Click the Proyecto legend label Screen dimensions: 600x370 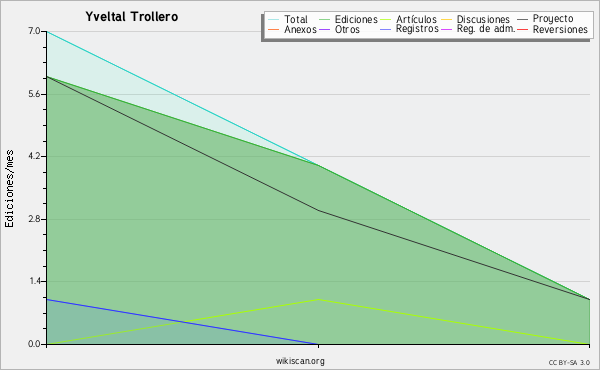pos(553,19)
